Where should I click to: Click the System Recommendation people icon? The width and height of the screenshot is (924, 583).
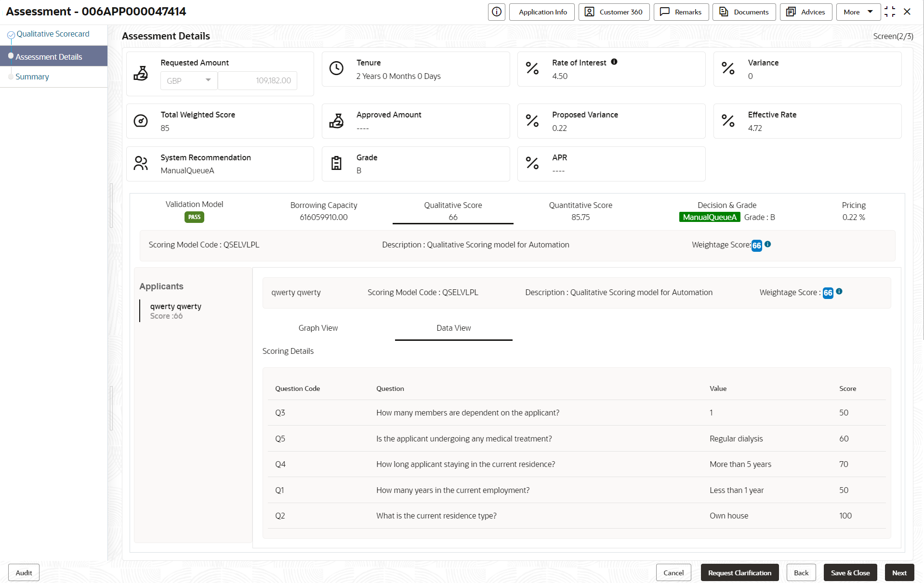tap(141, 163)
